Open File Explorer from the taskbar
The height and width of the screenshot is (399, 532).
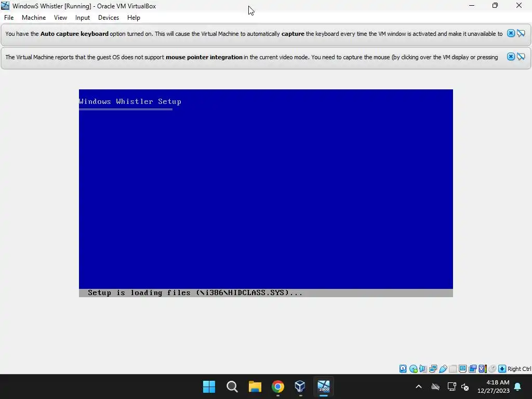pos(255,387)
